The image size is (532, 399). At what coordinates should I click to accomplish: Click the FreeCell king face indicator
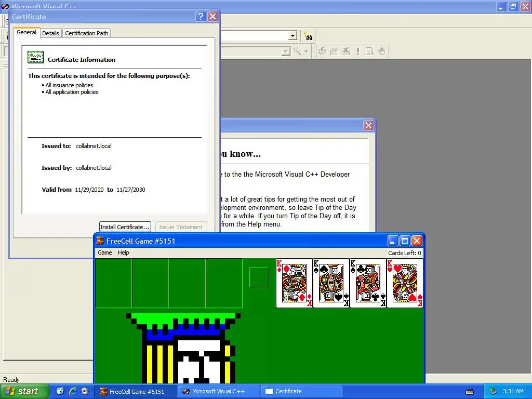tap(259, 277)
